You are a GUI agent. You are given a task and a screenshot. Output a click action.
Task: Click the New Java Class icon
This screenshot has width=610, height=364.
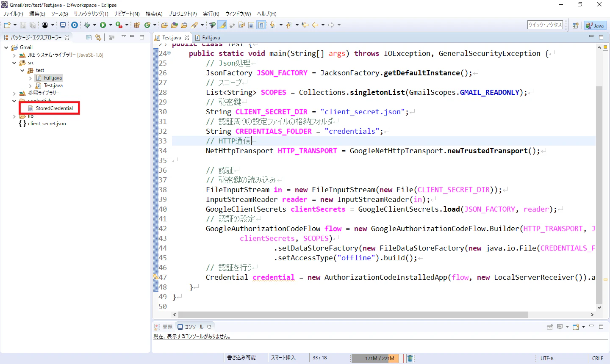click(x=147, y=25)
